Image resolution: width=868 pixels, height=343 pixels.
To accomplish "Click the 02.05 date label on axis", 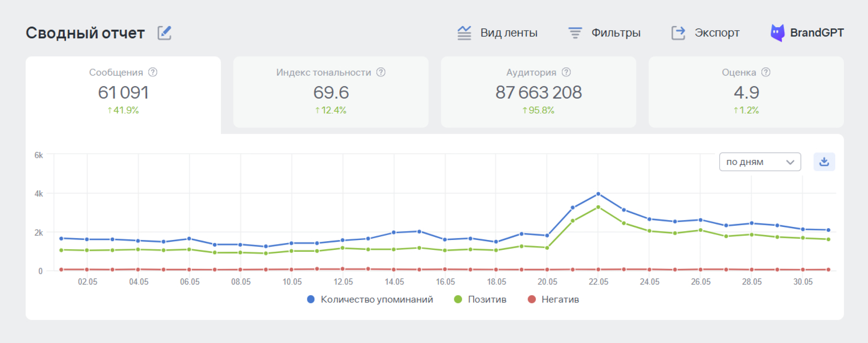I will click(88, 282).
